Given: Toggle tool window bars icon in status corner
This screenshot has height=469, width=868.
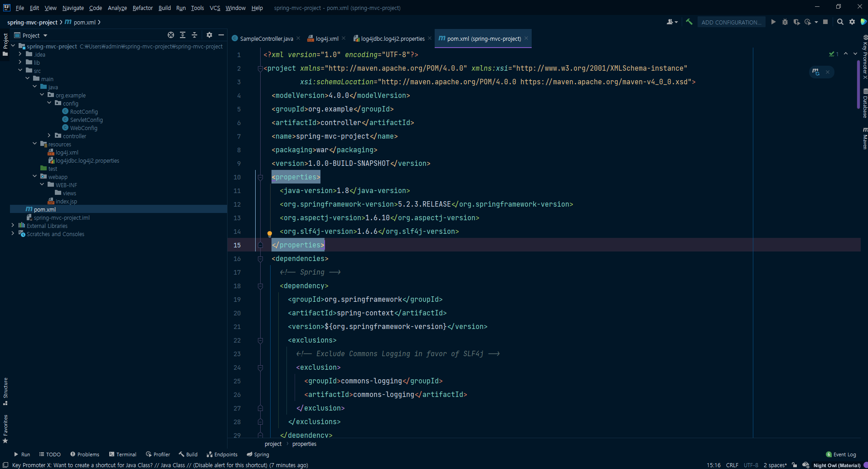Looking at the screenshot, I should [5, 465].
